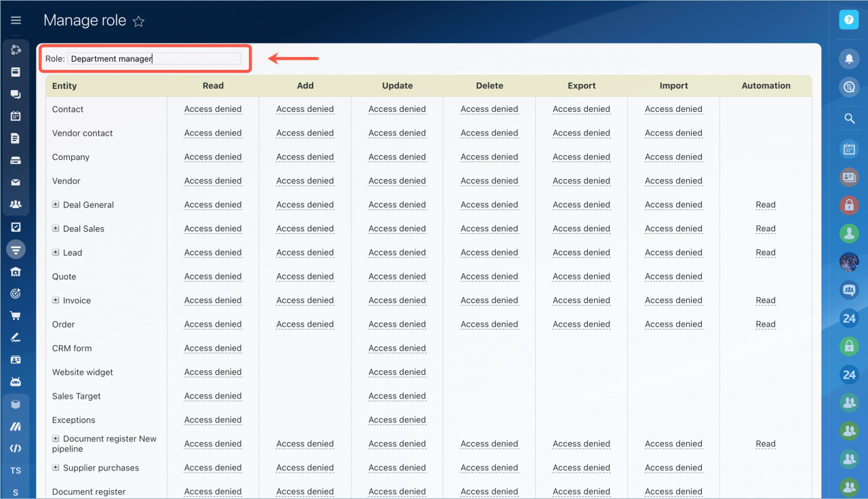Change Deal Sales Delete access permission
The image size is (868, 499).
[490, 228]
